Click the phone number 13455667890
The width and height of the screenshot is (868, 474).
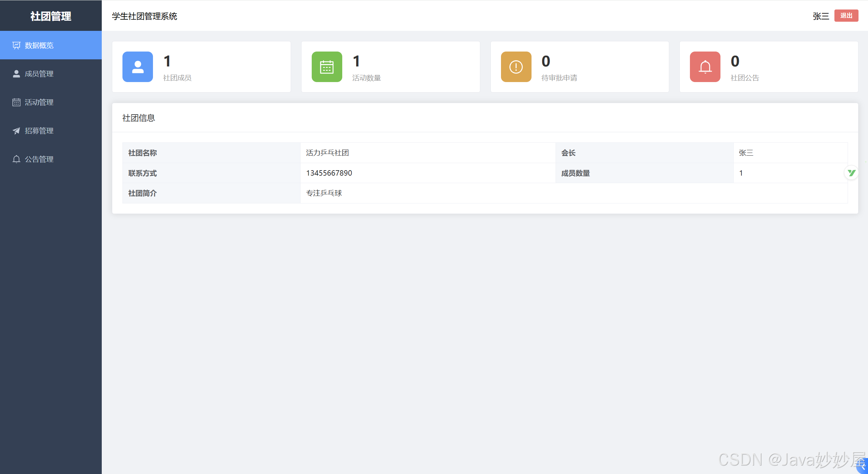329,173
